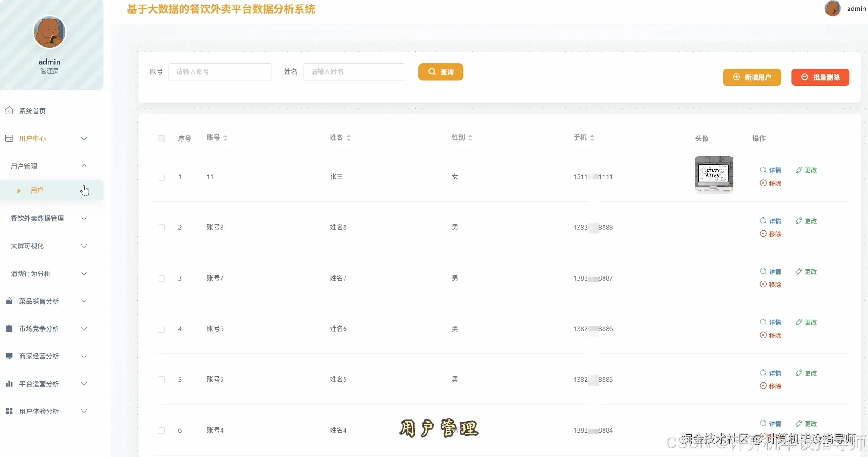Click the magnifier icon in the 查询 button
The image size is (868, 457).
tap(432, 71)
